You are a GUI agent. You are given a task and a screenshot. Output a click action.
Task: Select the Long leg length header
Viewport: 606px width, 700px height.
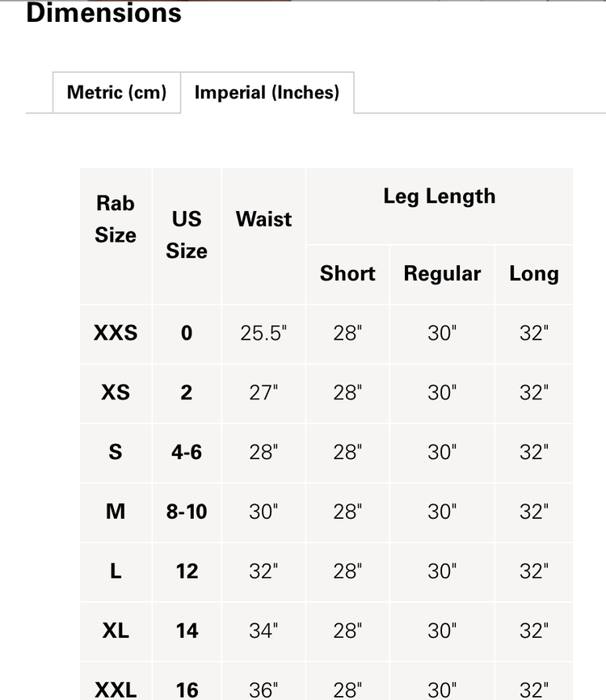(x=533, y=274)
